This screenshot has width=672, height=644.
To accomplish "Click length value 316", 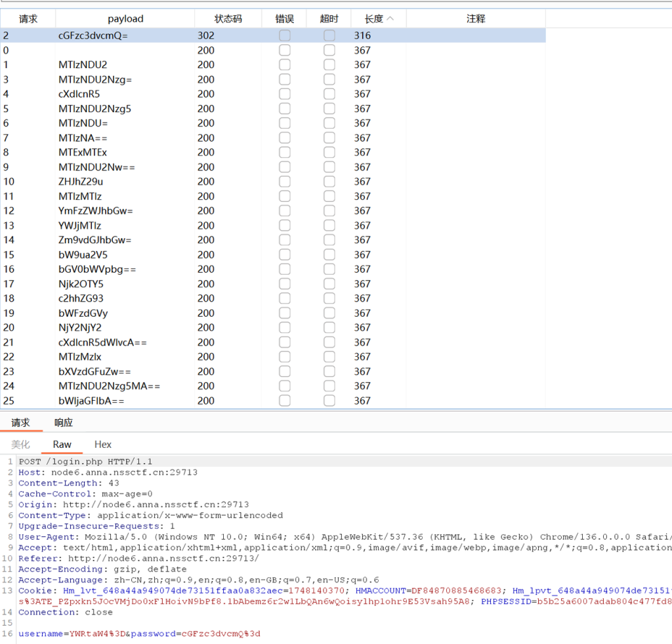I will point(362,35).
